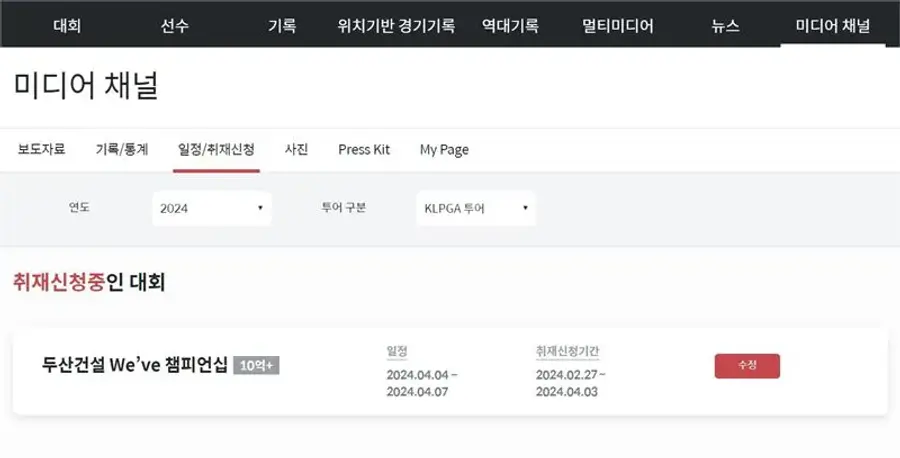Select the 일정/취재신청 tab
The image size is (900, 458).
click(x=216, y=149)
